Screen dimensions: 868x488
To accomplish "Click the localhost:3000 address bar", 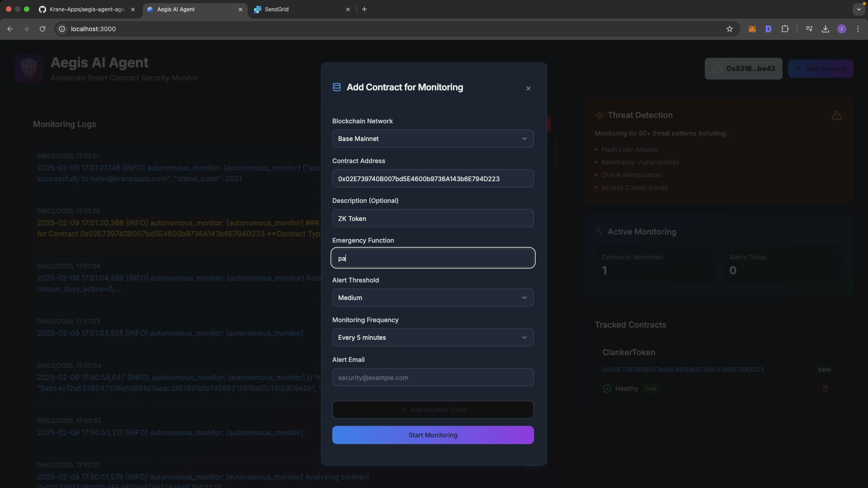I will pyautogui.click(x=396, y=29).
